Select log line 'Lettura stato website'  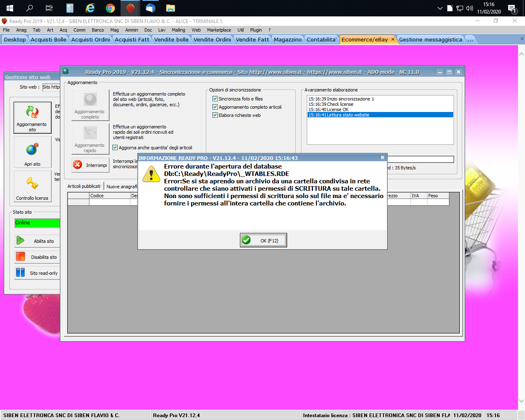click(380, 115)
